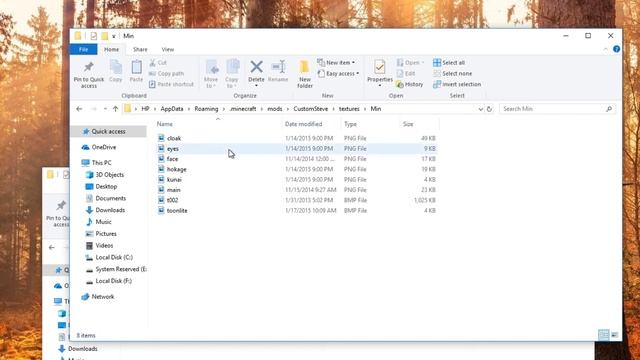Click the .minecraft breadcrumb
Image resolution: width=640 pixels, height=360 pixels.
coord(243,109)
